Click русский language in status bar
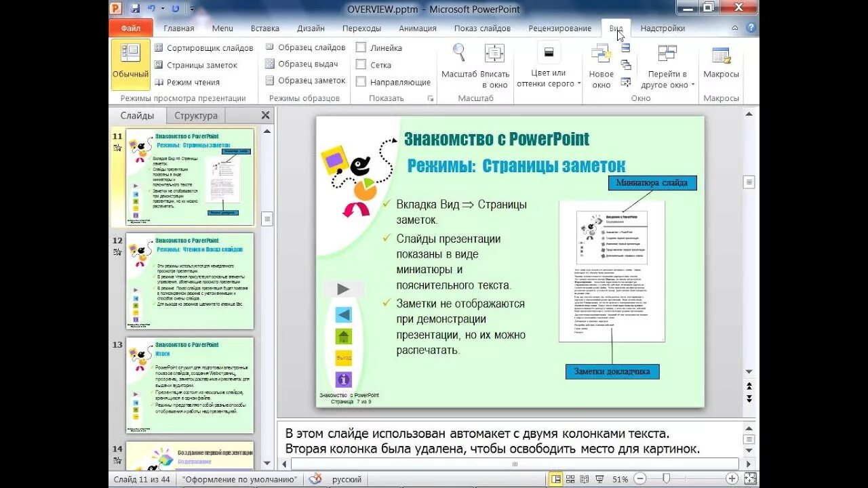Image resolution: width=868 pixels, height=488 pixels. point(347,479)
